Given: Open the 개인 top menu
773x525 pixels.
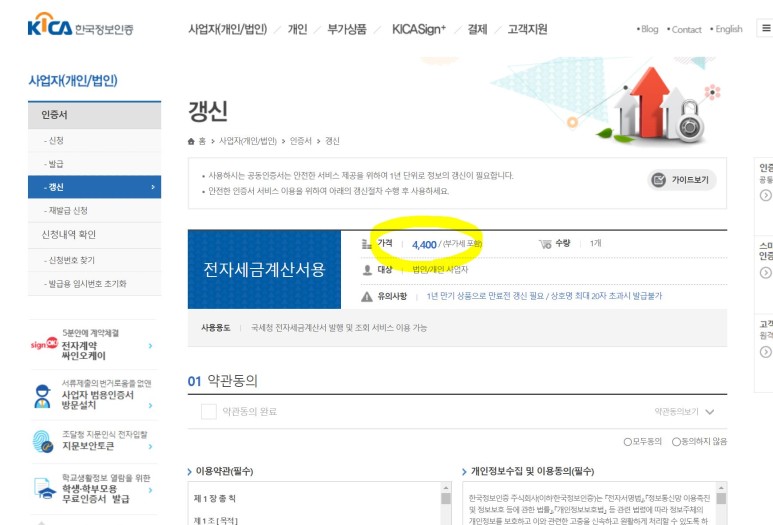Looking at the screenshot, I should 297,29.
